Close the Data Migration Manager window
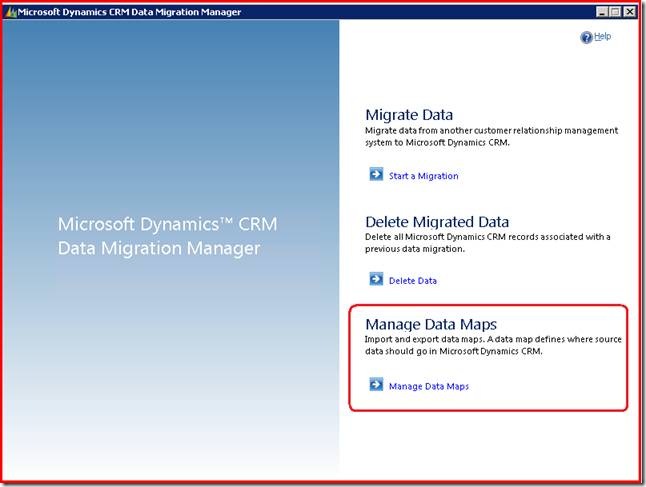The height and width of the screenshot is (487, 646). tap(630, 12)
